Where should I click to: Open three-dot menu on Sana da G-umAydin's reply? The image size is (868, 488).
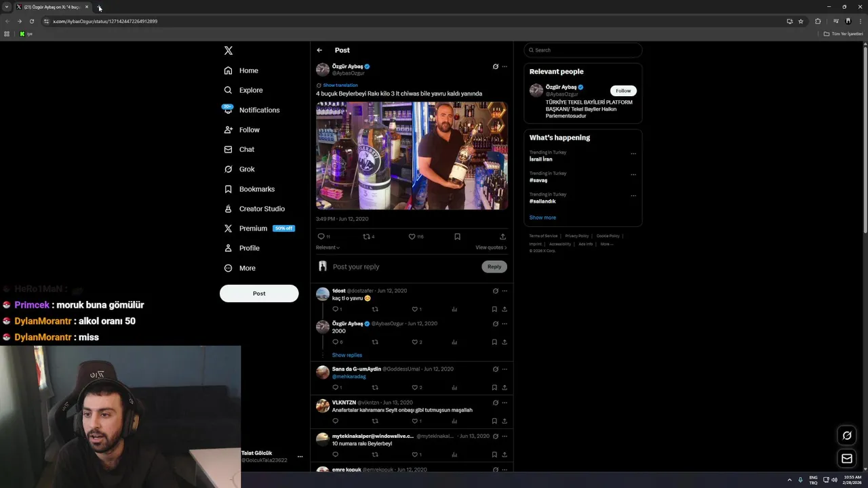click(505, 369)
